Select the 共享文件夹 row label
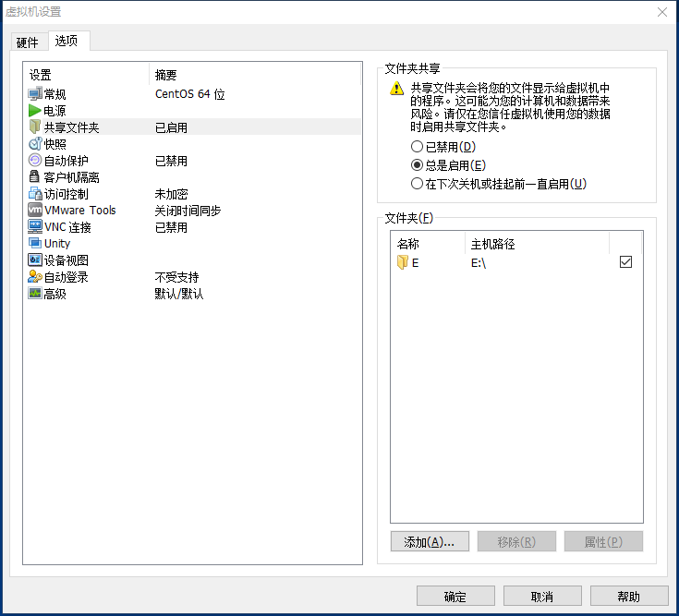 (72, 127)
